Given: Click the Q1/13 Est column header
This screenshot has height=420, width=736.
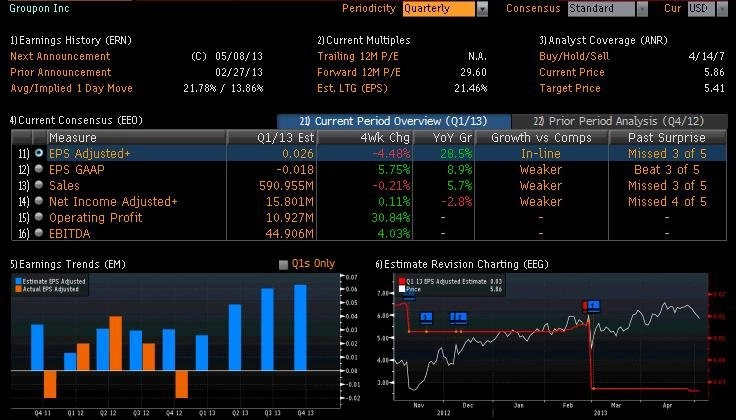Looking at the screenshot, I should coord(272,137).
